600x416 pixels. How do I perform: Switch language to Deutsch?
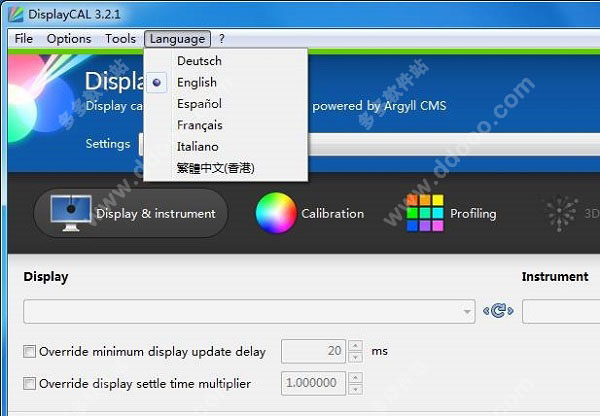click(x=226, y=61)
